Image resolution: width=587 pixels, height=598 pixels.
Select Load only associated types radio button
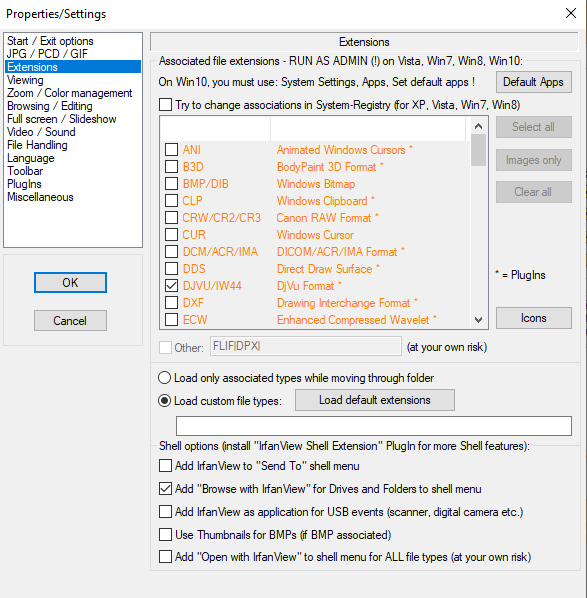click(164, 378)
